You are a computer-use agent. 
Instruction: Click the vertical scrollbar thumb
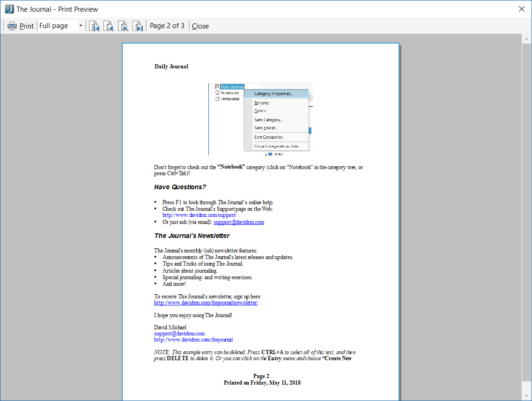point(526,212)
